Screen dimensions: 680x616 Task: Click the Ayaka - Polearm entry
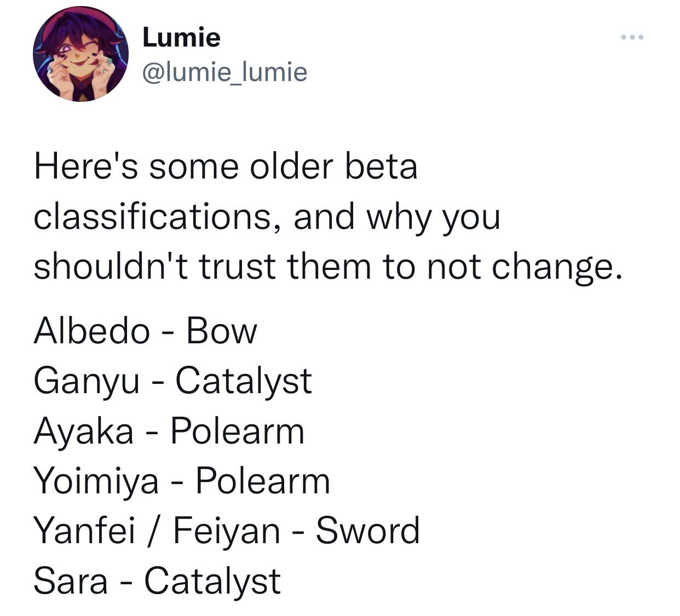[169, 430]
